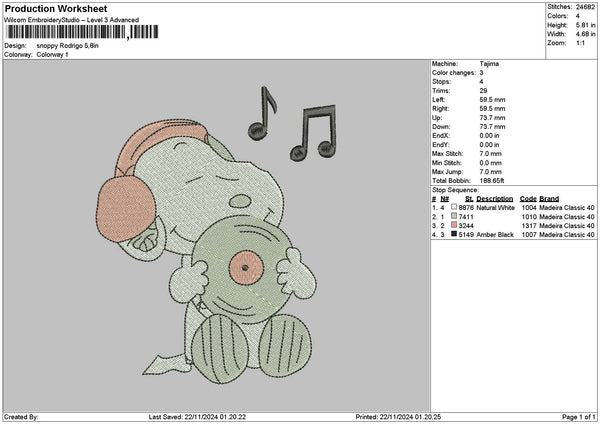The width and height of the screenshot is (600, 424).
Task: Click the barcode under the worksheet title
Action: point(82,32)
